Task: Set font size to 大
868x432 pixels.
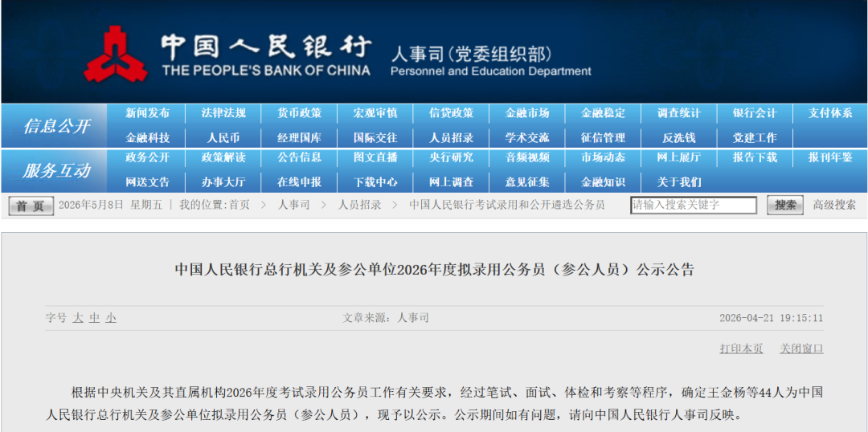Action: click(77, 318)
